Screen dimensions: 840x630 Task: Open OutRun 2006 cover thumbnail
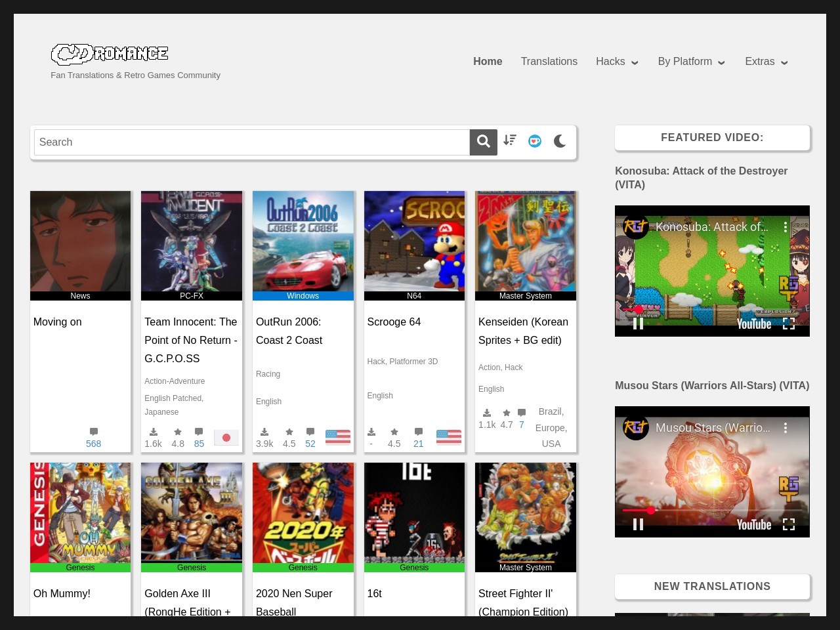point(303,241)
